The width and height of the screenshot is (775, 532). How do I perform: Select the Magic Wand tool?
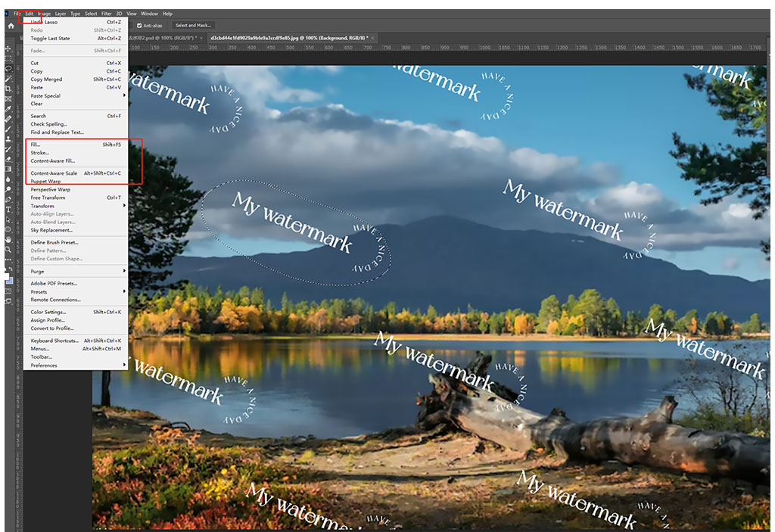point(8,78)
